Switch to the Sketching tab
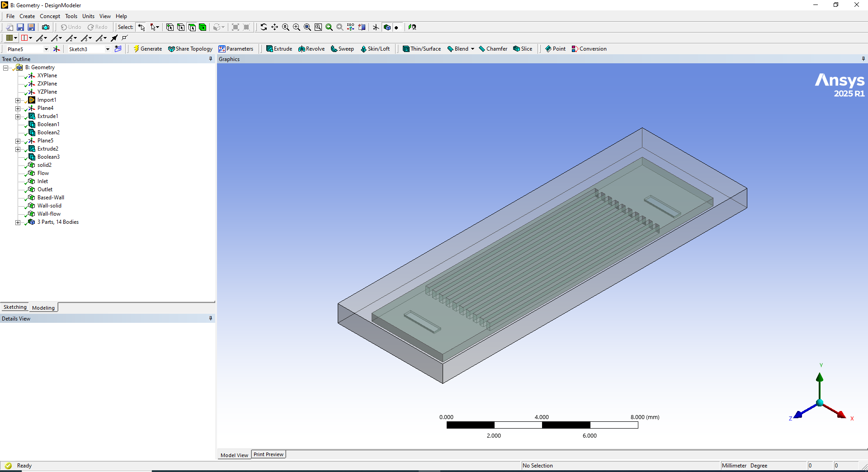The width and height of the screenshot is (868, 472). pyautogui.click(x=15, y=307)
